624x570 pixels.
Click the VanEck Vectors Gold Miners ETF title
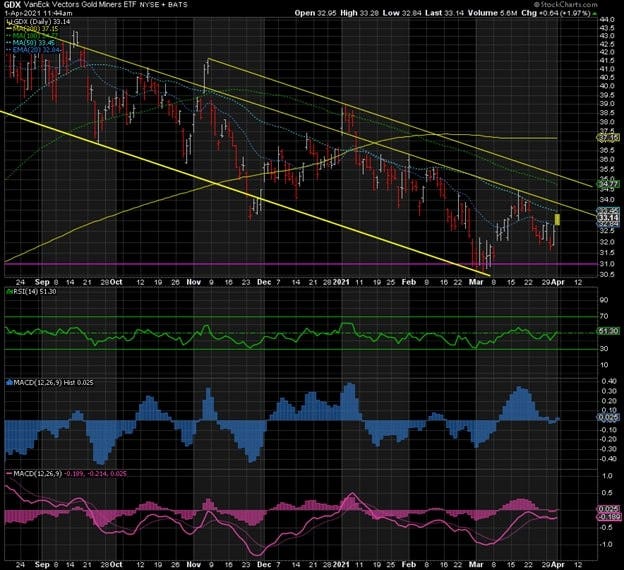[80, 5]
